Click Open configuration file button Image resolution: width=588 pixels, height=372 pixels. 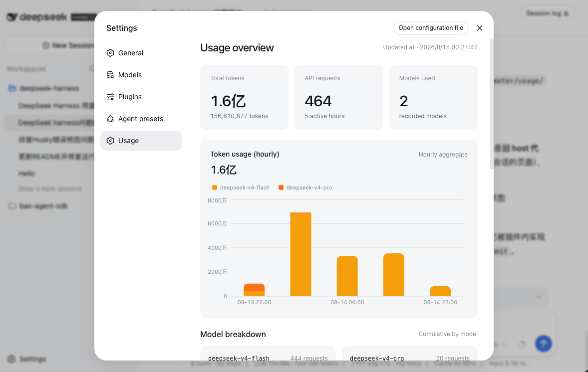(x=431, y=28)
